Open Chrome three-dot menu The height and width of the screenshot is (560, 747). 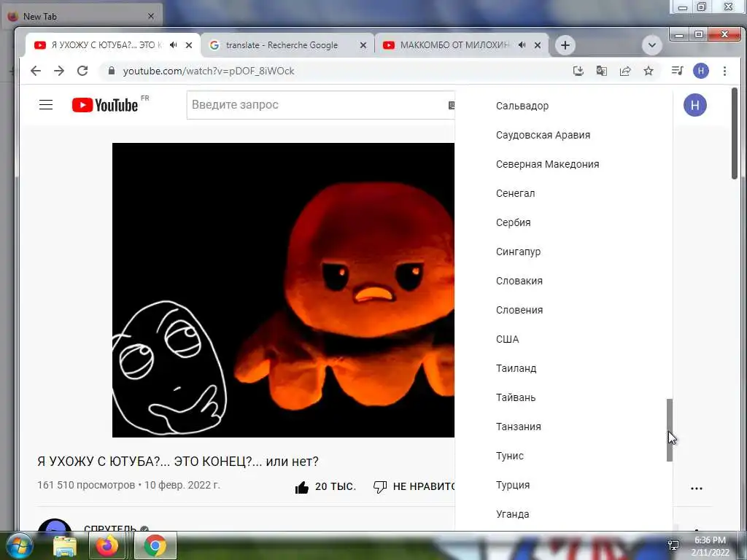[724, 71]
